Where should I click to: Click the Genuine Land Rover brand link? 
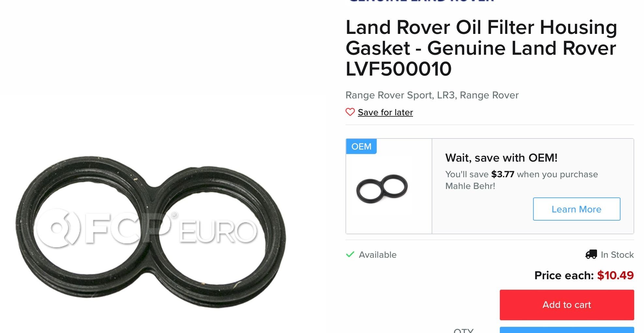click(421, 1)
